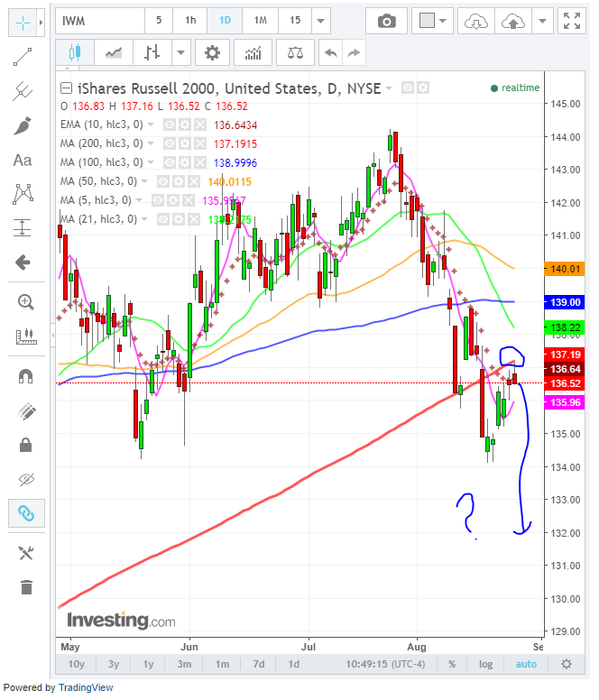This screenshot has width=599, height=700.
Task: Hide the MA (50) indicator
Action: point(163,181)
